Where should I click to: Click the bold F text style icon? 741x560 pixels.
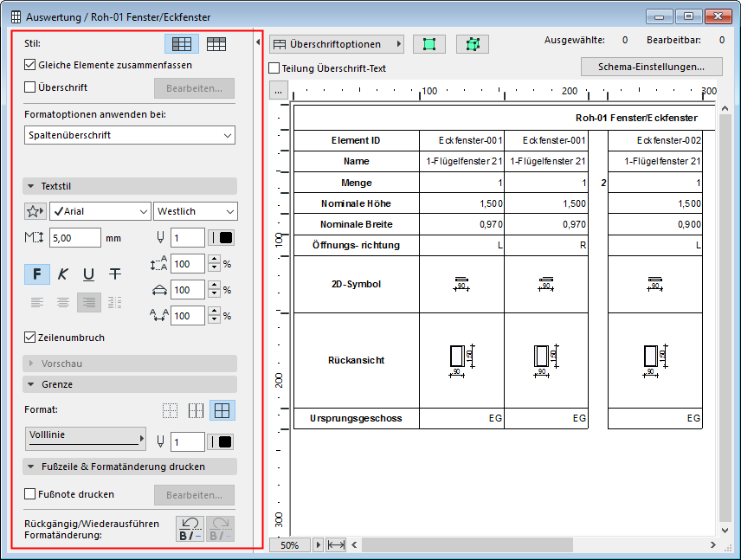pyautogui.click(x=37, y=274)
